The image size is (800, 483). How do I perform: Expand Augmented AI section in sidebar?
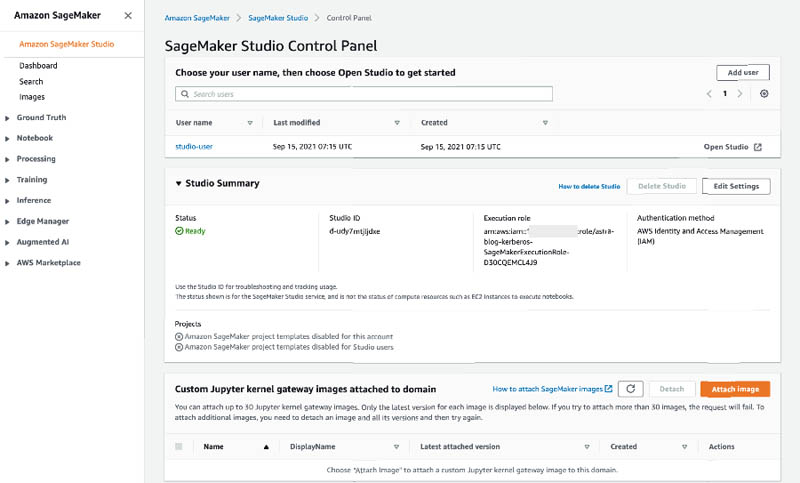coord(7,243)
